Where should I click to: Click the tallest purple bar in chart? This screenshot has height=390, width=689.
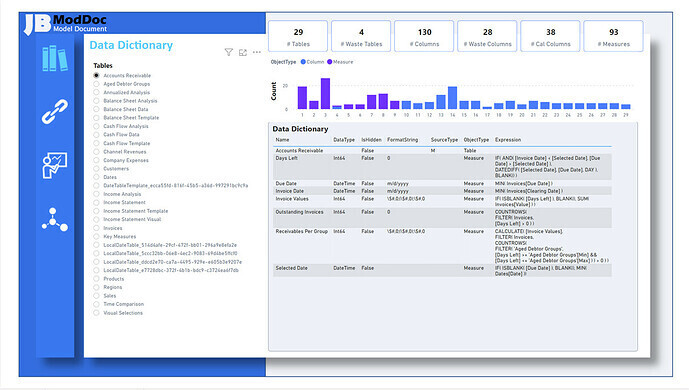pos(325,94)
